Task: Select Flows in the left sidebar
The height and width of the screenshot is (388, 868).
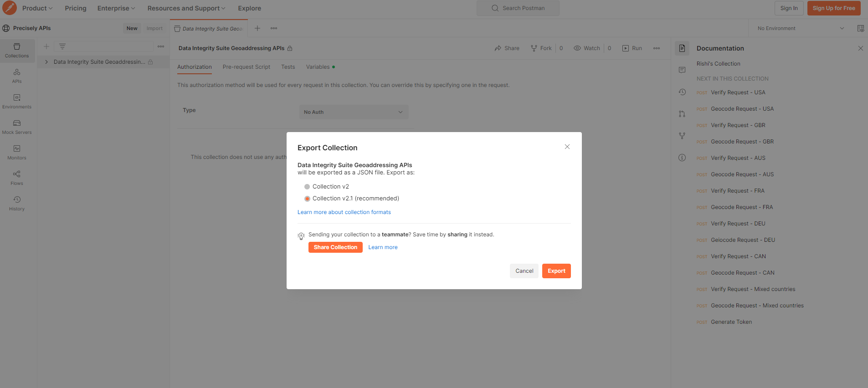Action: coord(17,178)
